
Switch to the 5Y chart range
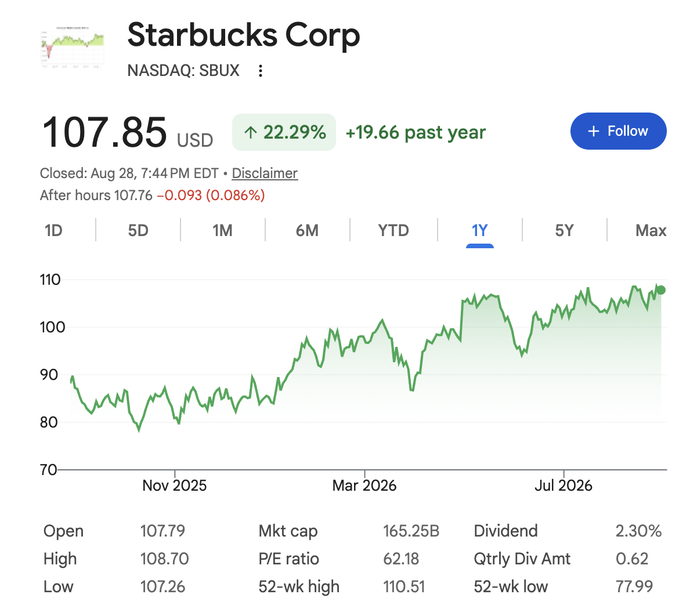pyautogui.click(x=564, y=230)
